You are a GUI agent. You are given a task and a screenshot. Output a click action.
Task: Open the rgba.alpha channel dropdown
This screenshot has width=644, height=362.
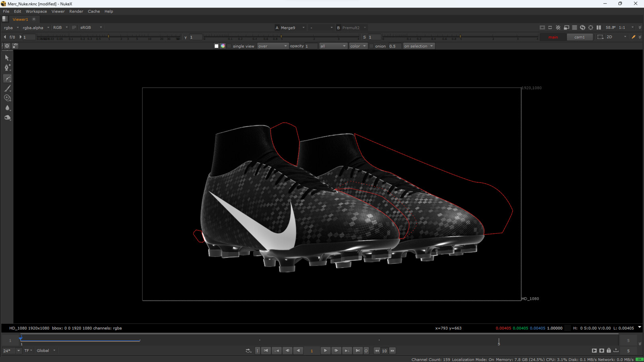coord(36,28)
